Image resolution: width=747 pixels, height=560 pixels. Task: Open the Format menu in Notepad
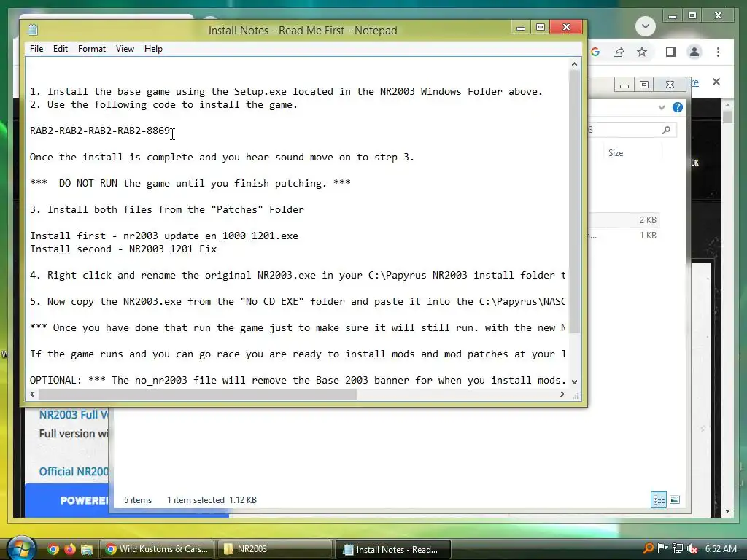click(91, 49)
